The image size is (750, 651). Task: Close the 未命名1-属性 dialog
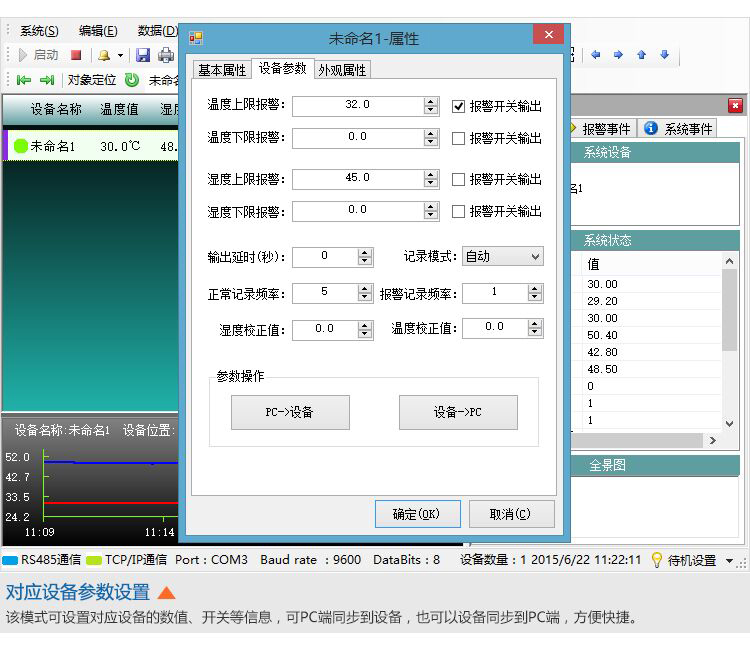point(549,34)
